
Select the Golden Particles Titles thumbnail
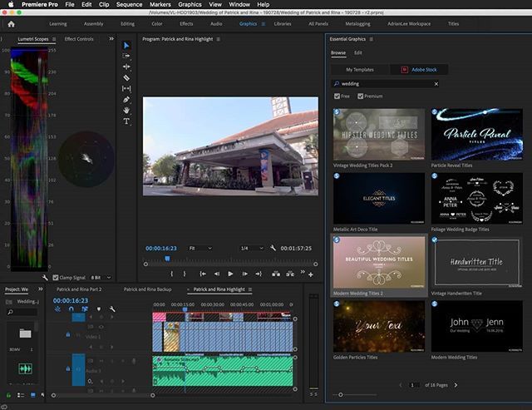coord(379,326)
